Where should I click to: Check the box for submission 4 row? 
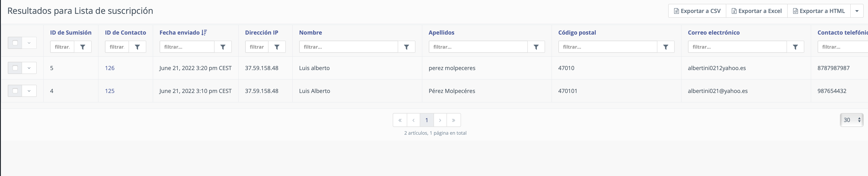tap(15, 91)
